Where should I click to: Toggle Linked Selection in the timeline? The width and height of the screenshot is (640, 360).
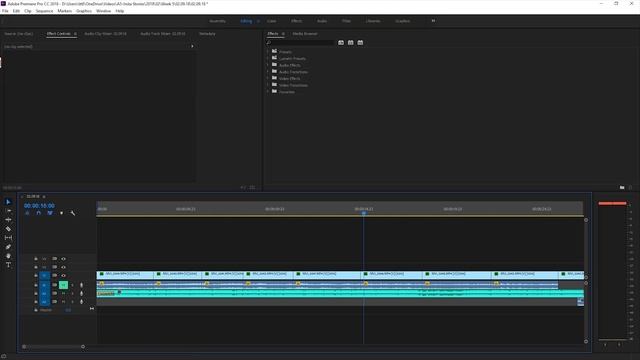[x=50, y=213]
